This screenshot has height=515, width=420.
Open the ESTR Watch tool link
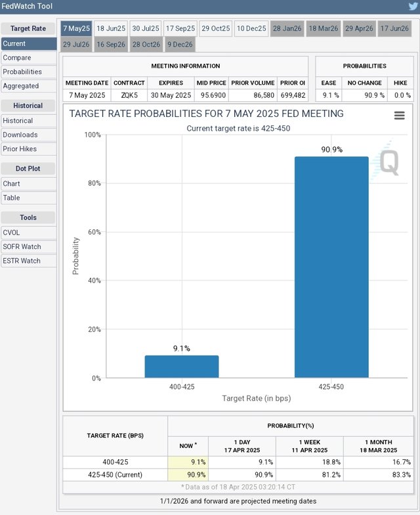(x=29, y=261)
